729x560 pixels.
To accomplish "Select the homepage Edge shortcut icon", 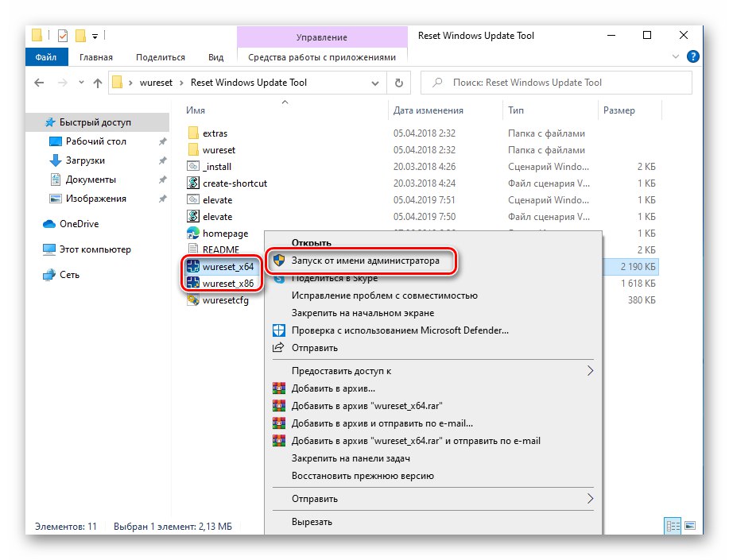I will point(193,234).
